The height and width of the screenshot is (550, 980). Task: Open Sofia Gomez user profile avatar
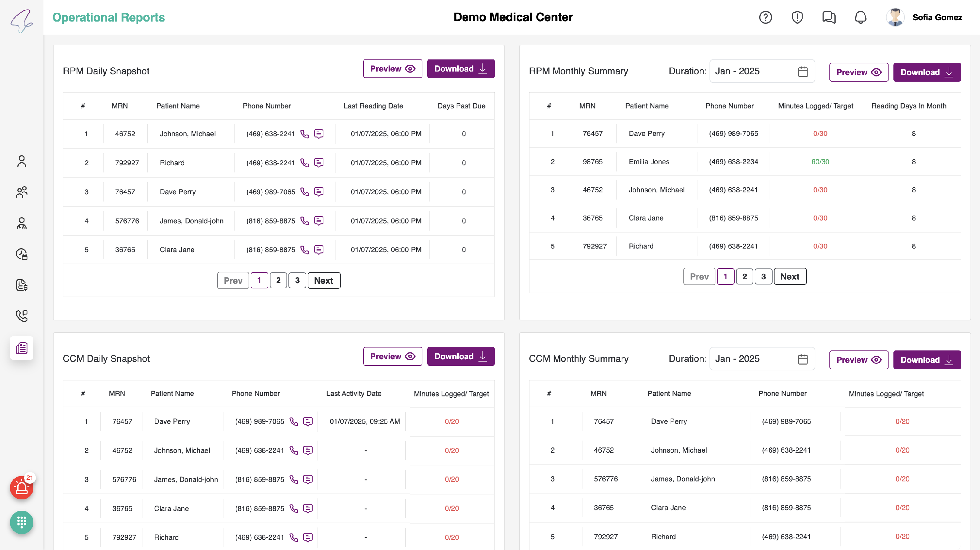[895, 17]
